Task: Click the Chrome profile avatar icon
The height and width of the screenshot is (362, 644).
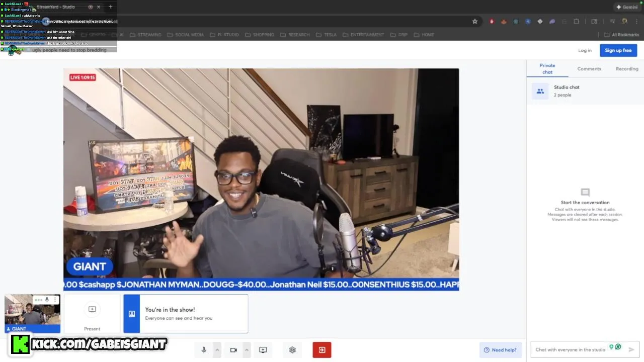Action: (624, 22)
